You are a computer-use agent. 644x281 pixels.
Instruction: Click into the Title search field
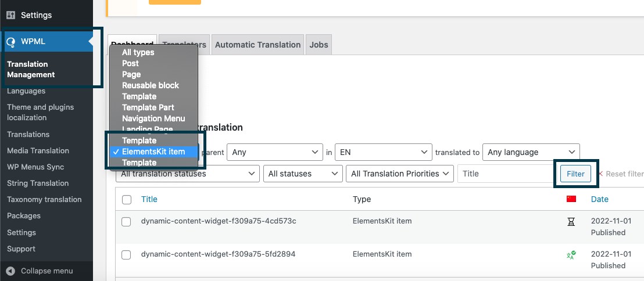[506, 174]
